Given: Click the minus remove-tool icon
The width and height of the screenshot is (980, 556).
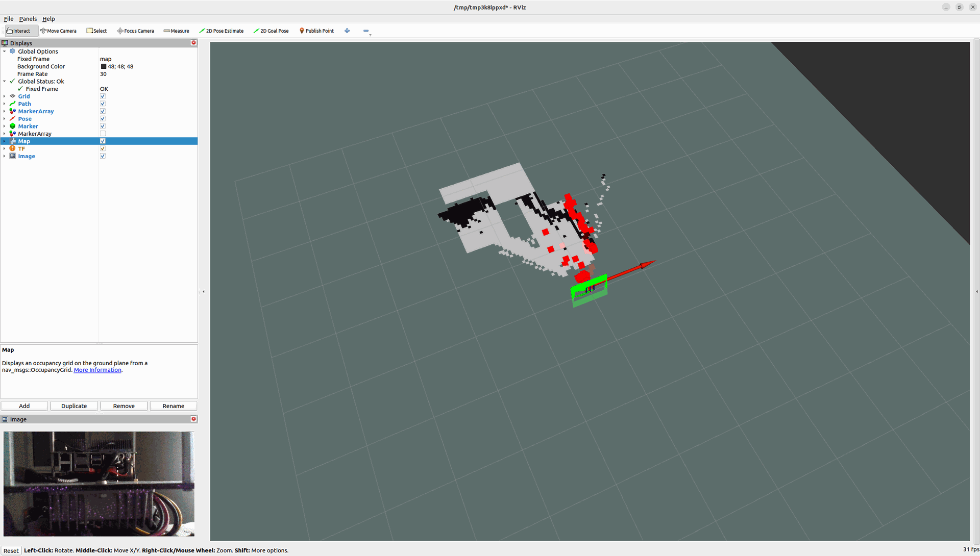Looking at the screenshot, I should click(x=366, y=31).
